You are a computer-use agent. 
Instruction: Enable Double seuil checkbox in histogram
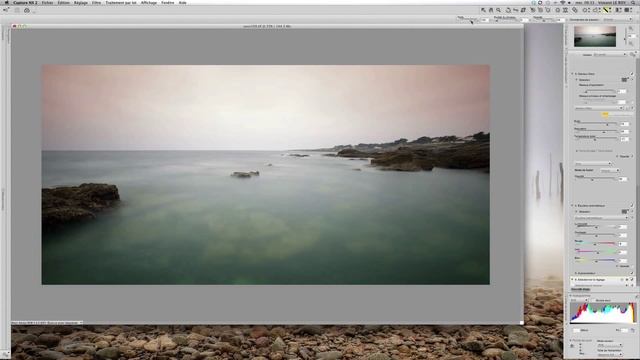[x=594, y=300]
